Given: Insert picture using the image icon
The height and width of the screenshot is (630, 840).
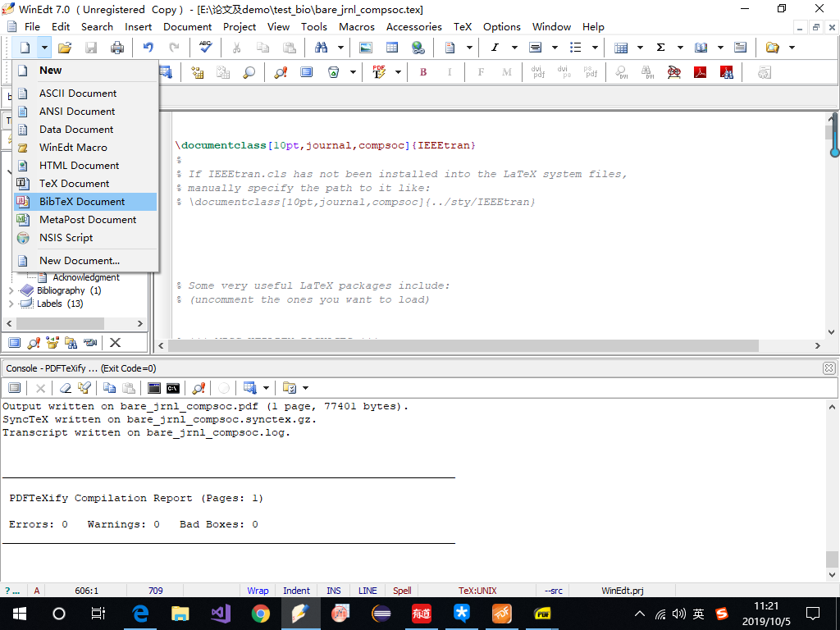Looking at the screenshot, I should [366, 48].
